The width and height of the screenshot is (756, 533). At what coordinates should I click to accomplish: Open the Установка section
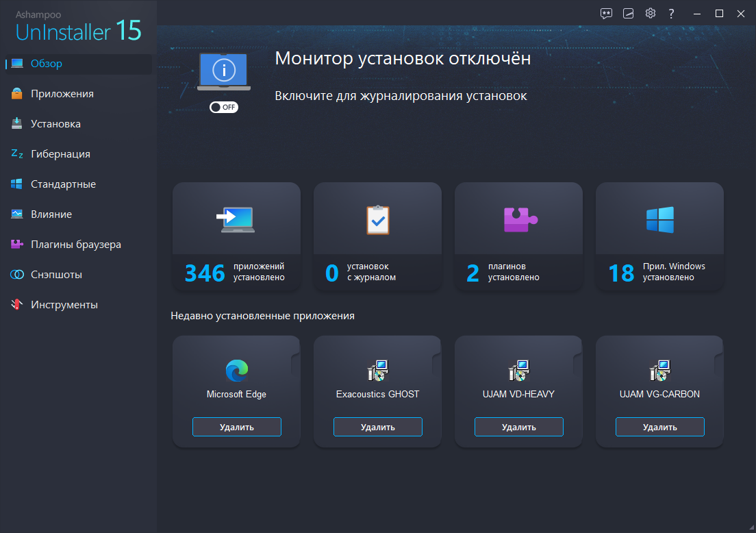tap(78, 124)
